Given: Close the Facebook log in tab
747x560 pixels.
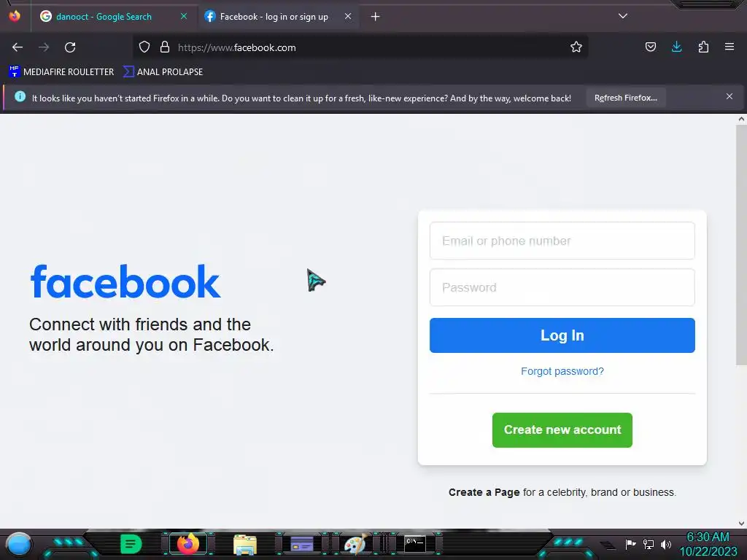Looking at the screenshot, I should click(348, 16).
